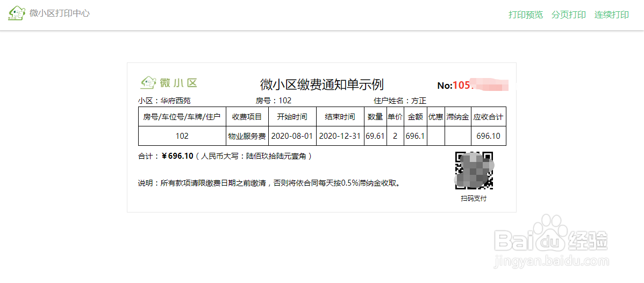Select the 陆佰玖拾陆元壹角 uppercase amount text
Viewport: 644px width, 283px height.
(277, 157)
